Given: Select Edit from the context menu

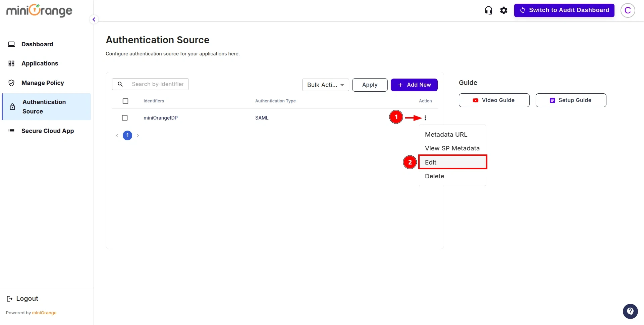Looking at the screenshot, I should tap(430, 162).
